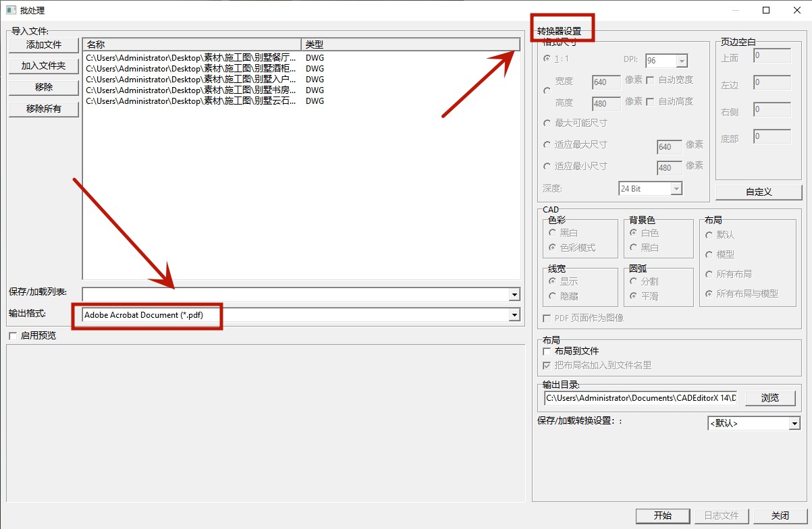Click the 左边 margin input field
The height and width of the screenshot is (529, 812).
click(772, 83)
